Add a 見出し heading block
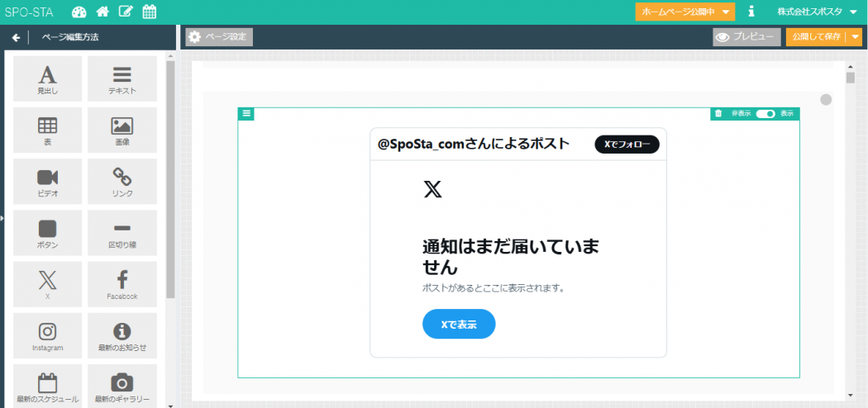 click(x=48, y=79)
